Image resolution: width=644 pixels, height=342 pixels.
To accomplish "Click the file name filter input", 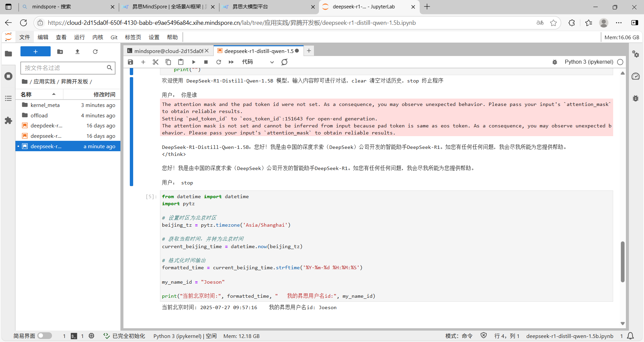I will [64, 68].
